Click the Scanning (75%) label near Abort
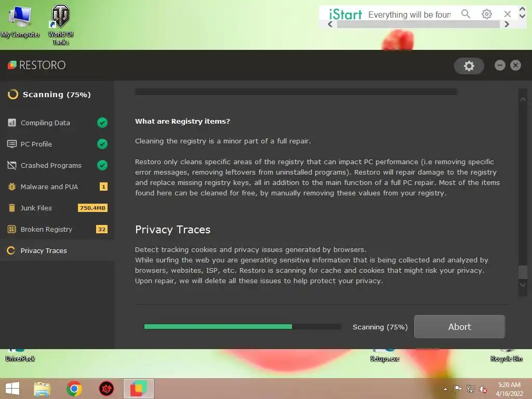This screenshot has width=532, height=399. (380, 327)
